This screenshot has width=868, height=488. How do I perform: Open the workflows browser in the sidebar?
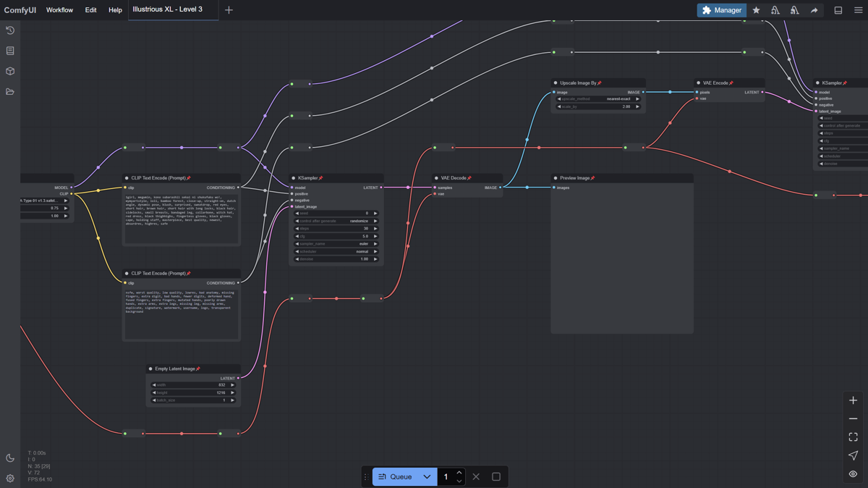pyautogui.click(x=9, y=91)
